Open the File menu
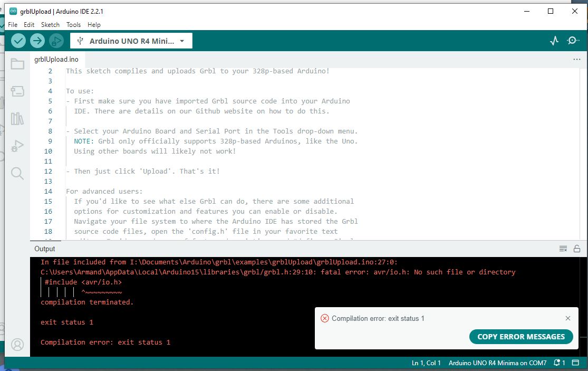This screenshot has width=588, height=371. pos(13,25)
